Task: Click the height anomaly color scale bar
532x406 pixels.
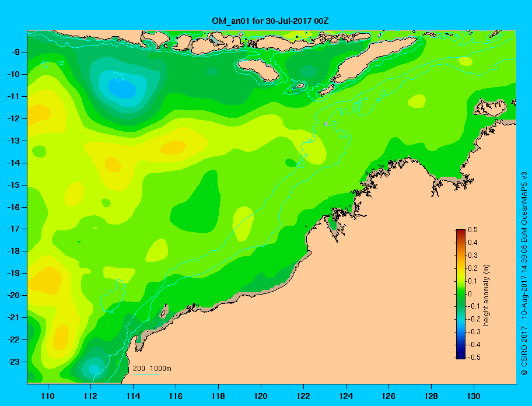Action: [x=461, y=294]
